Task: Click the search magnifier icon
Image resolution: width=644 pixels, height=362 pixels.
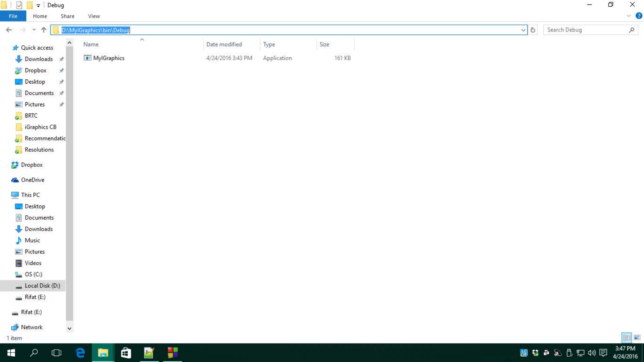Action: [x=632, y=30]
